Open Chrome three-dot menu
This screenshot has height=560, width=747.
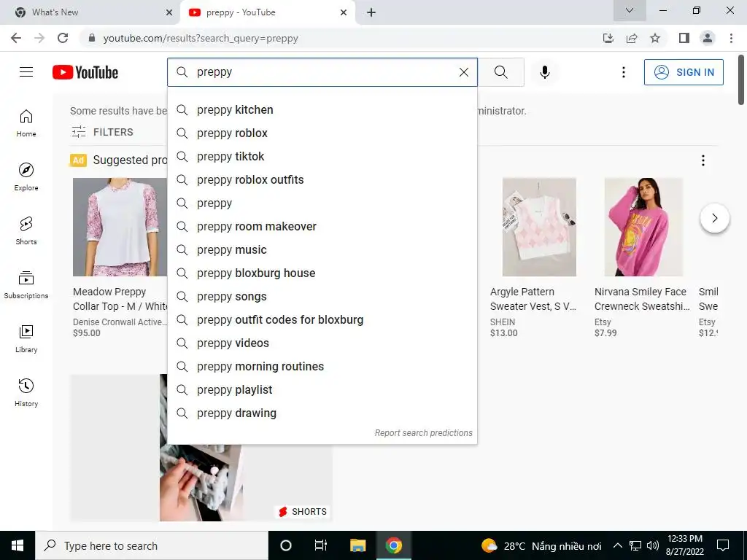click(731, 38)
